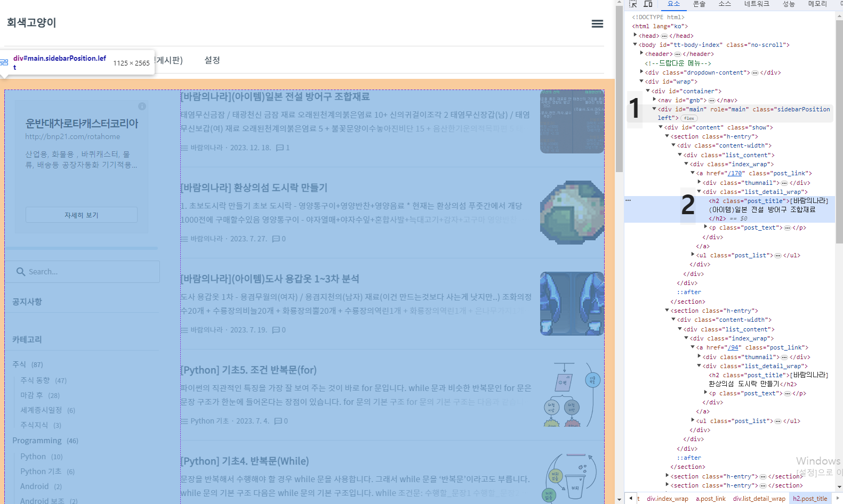Image resolution: width=843 pixels, height=504 pixels.
Task: Click the thumbnail of the 환상의섬 도시락 만들기 post
Action: tap(572, 213)
